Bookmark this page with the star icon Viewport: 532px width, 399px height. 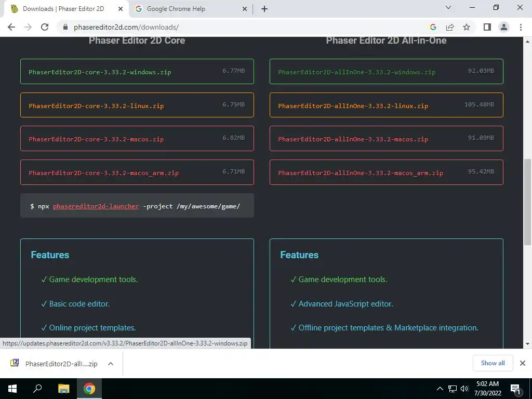click(467, 27)
